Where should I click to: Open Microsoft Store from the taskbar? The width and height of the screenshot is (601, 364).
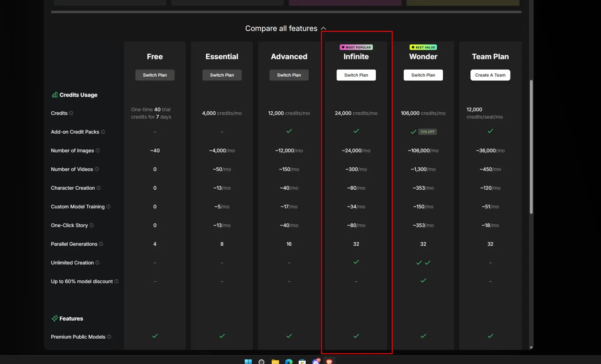302,361
